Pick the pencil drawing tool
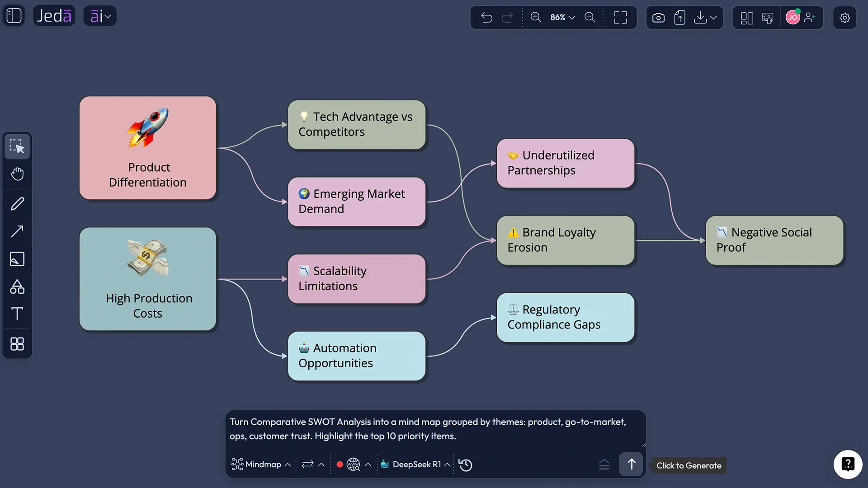The image size is (868, 488). pos(17,204)
